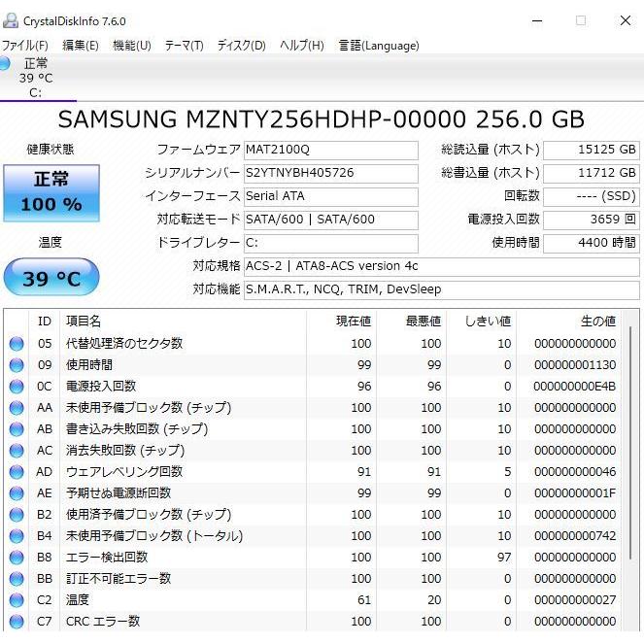The image size is (644, 644).
Task: Click worst value 20 in C2 温度 row
Action: click(x=434, y=599)
